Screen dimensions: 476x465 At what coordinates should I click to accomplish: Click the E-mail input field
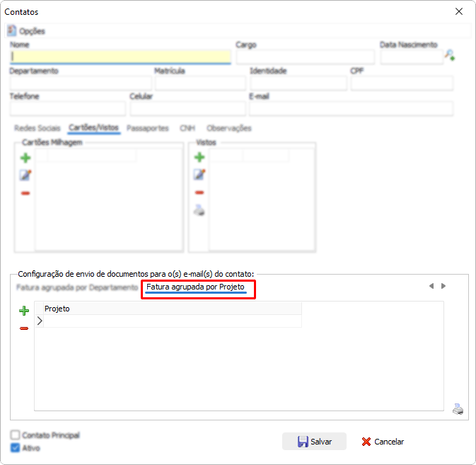(351, 109)
